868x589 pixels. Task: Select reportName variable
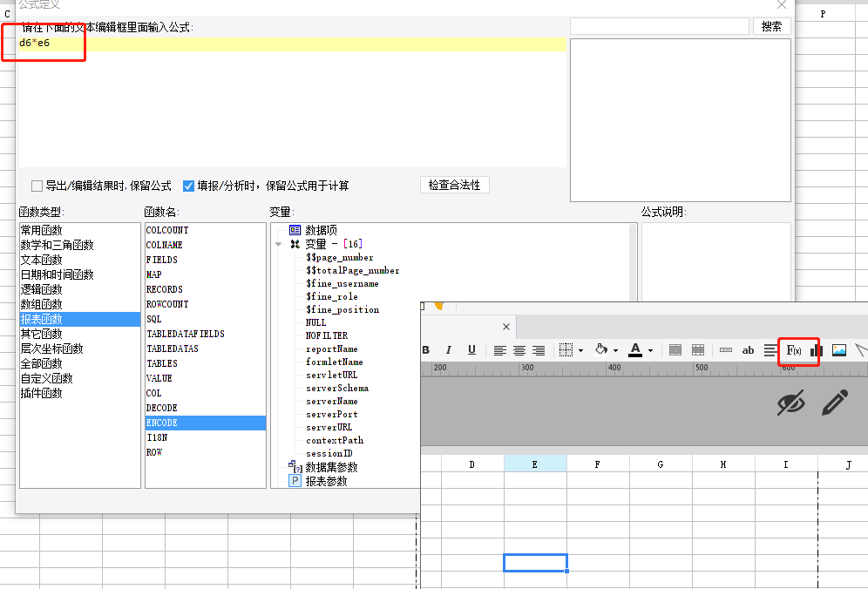(x=331, y=349)
